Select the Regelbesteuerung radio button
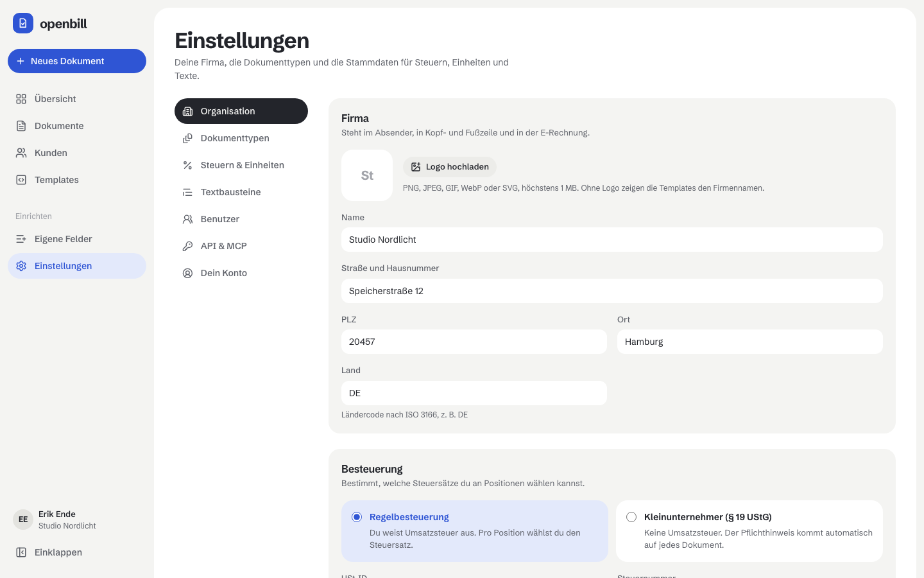This screenshot has width=924, height=578. pyautogui.click(x=357, y=517)
